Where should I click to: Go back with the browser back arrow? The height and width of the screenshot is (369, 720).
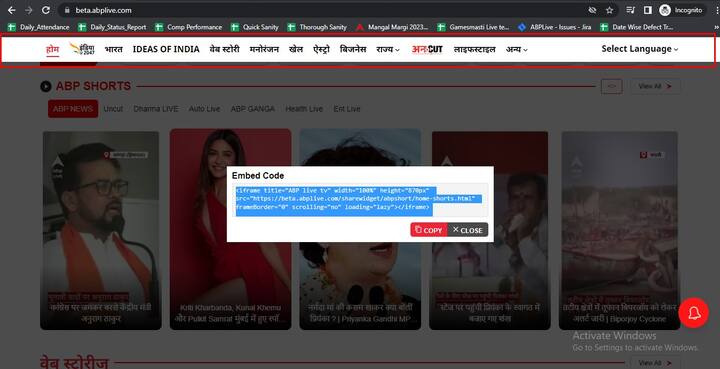[12, 10]
